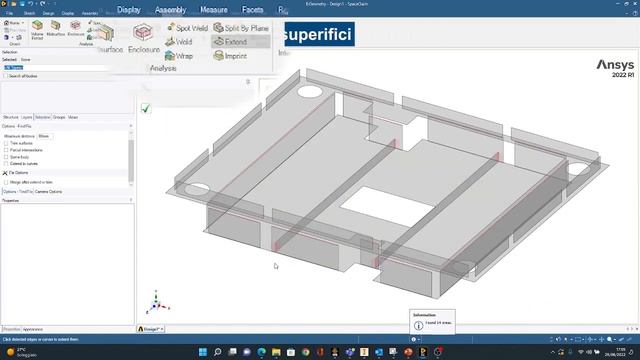640x360 pixels.
Task: Open Home view dropdown arrow
Action: pyautogui.click(x=22, y=23)
